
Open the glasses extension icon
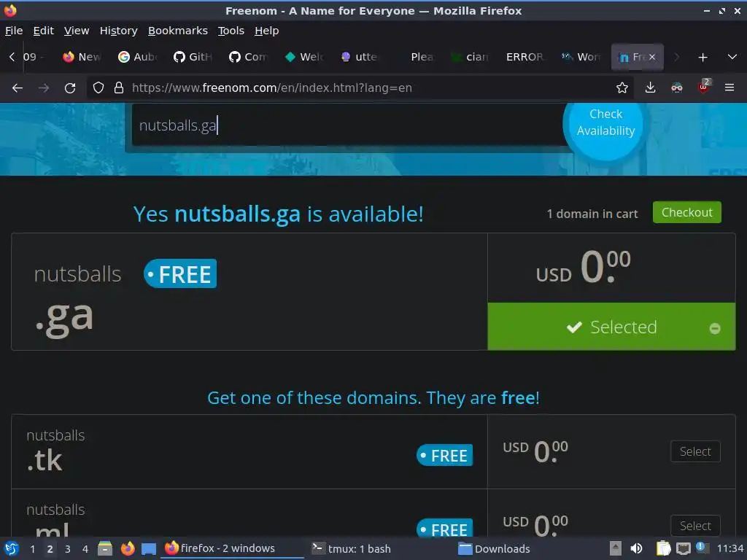coord(676,87)
